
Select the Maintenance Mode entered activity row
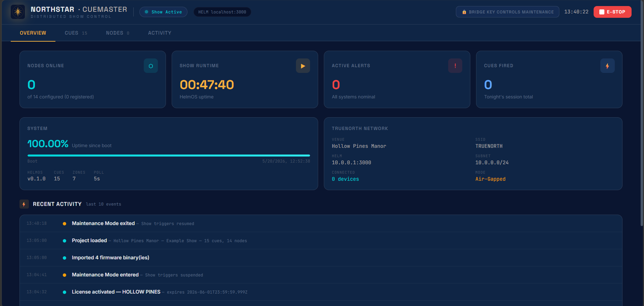point(321,275)
